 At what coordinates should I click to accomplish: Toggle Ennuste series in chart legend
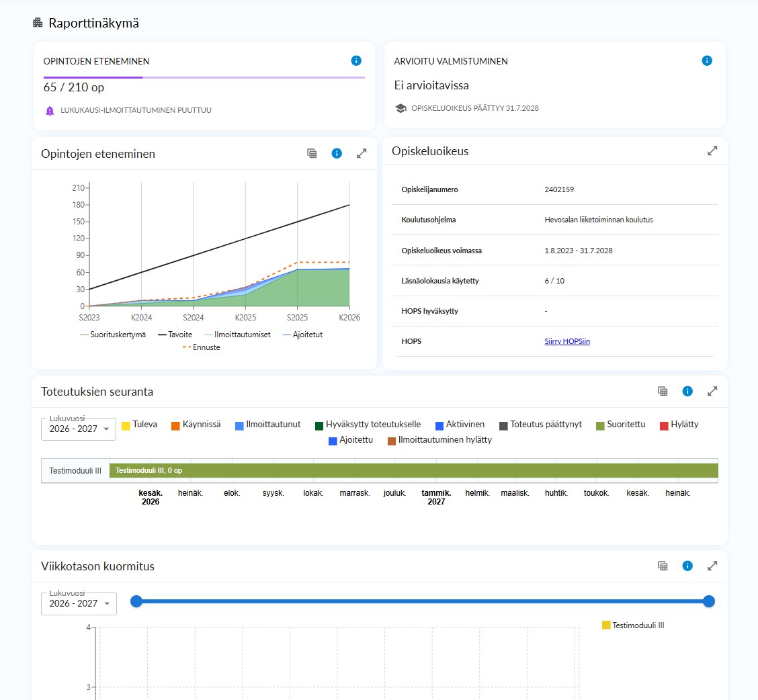(201, 347)
